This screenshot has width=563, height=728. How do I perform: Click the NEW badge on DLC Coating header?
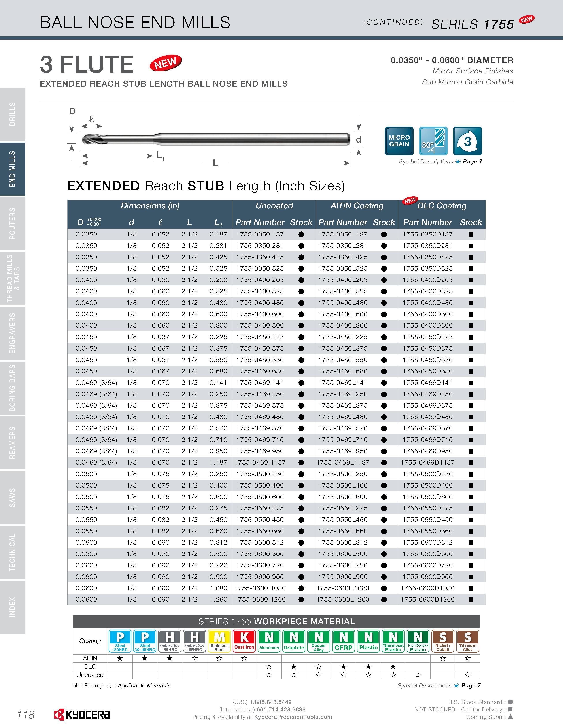coord(410,200)
